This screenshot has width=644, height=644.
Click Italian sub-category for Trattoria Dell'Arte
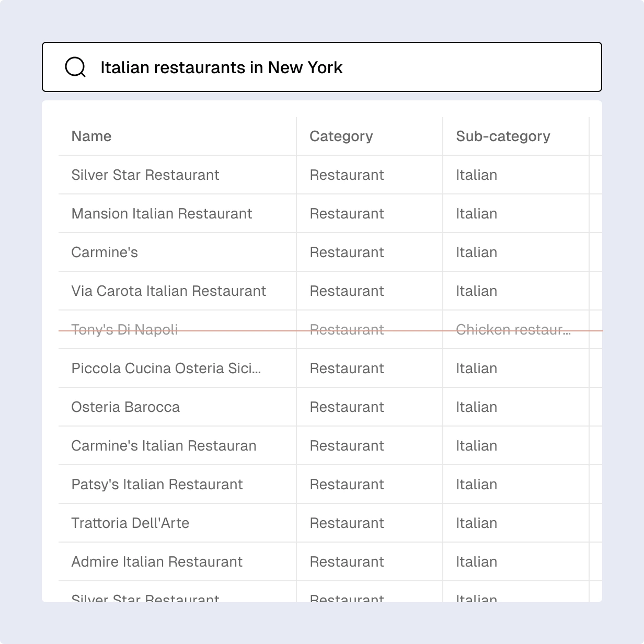pyautogui.click(x=476, y=523)
